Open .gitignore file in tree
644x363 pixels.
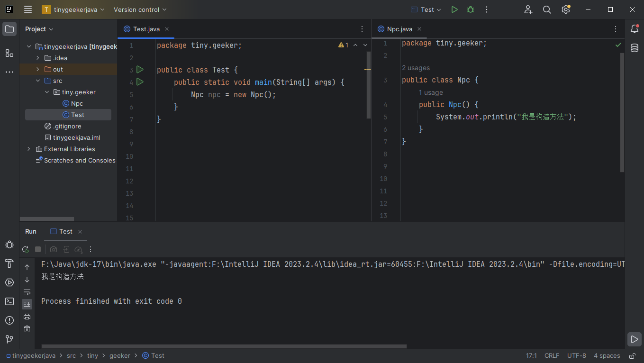[63, 126]
